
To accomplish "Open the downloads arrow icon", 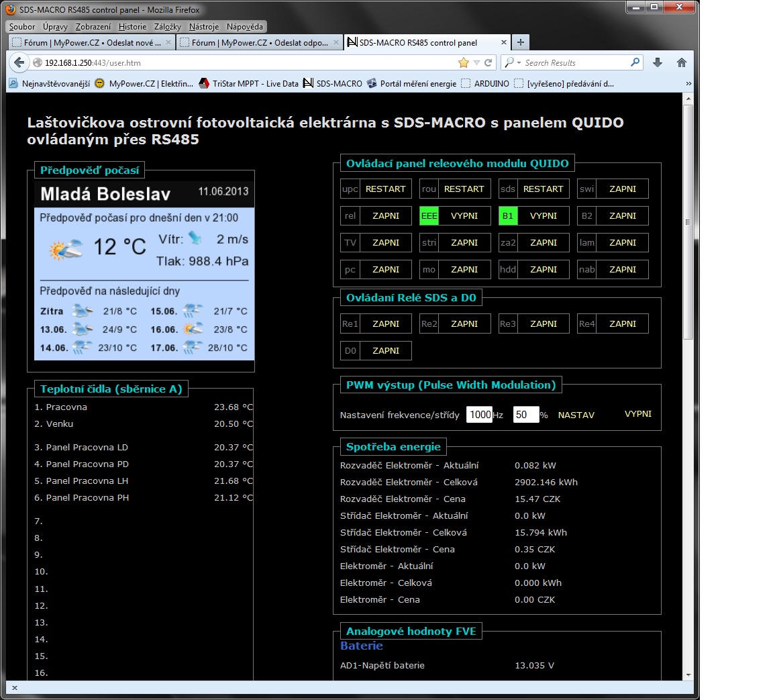I will pyautogui.click(x=658, y=62).
